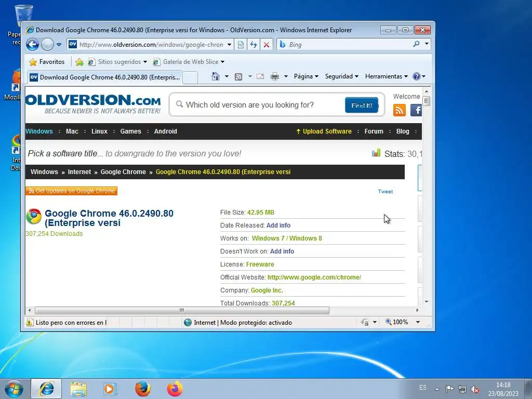Open the Forum link

coord(374,131)
